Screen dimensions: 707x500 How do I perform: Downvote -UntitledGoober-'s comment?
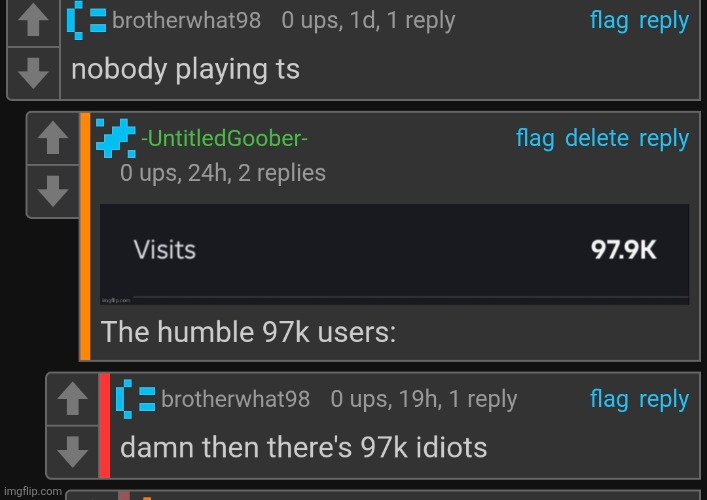(x=53, y=191)
